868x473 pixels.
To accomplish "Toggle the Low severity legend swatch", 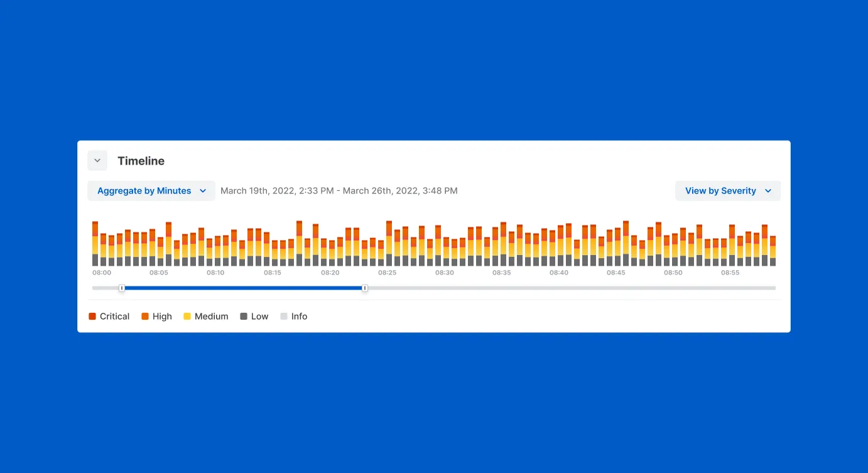I will pyautogui.click(x=244, y=317).
